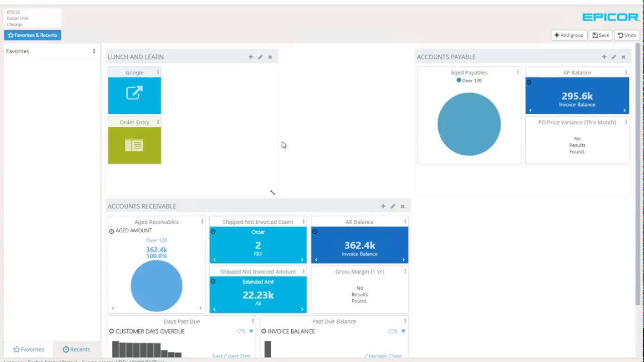Open the Google external link tile
The width and height of the screenshot is (644, 362).
click(x=134, y=96)
